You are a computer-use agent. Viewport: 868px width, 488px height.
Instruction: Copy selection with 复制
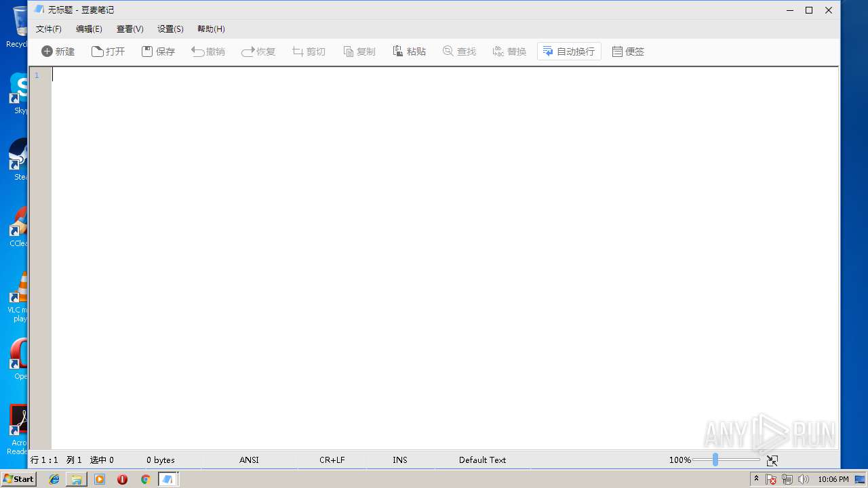click(359, 52)
